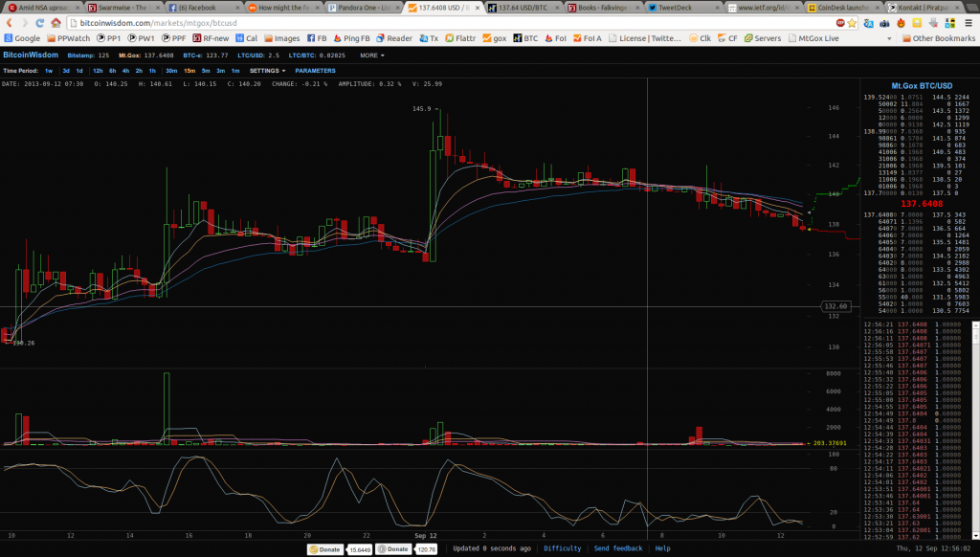Open the BTC bookmark
980x557 pixels.
pos(525,38)
